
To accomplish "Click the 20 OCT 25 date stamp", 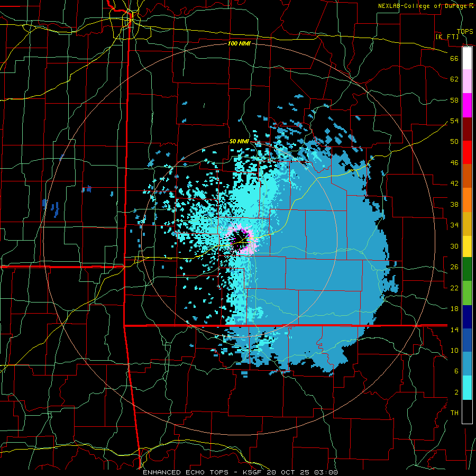I will [288, 472].
